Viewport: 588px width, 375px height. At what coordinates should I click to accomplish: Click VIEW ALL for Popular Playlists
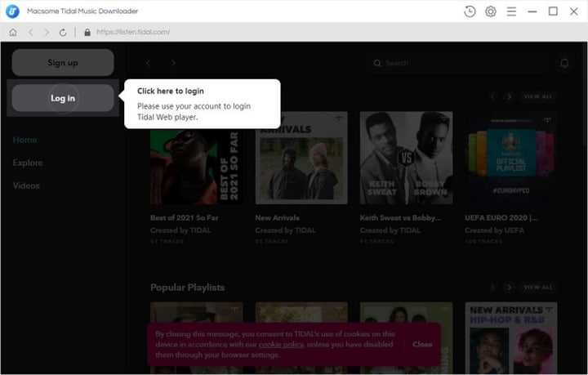[x=538, y=288]
